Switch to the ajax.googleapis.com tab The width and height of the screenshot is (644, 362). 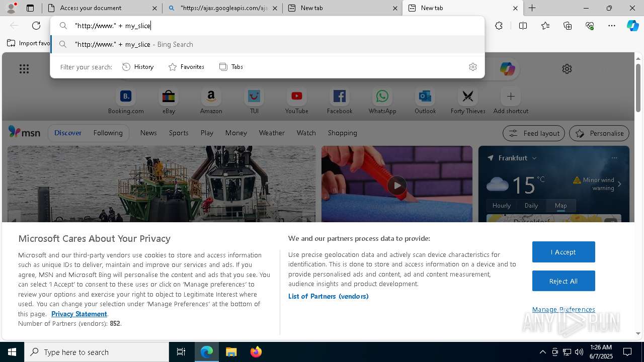(x=222, y=8)
